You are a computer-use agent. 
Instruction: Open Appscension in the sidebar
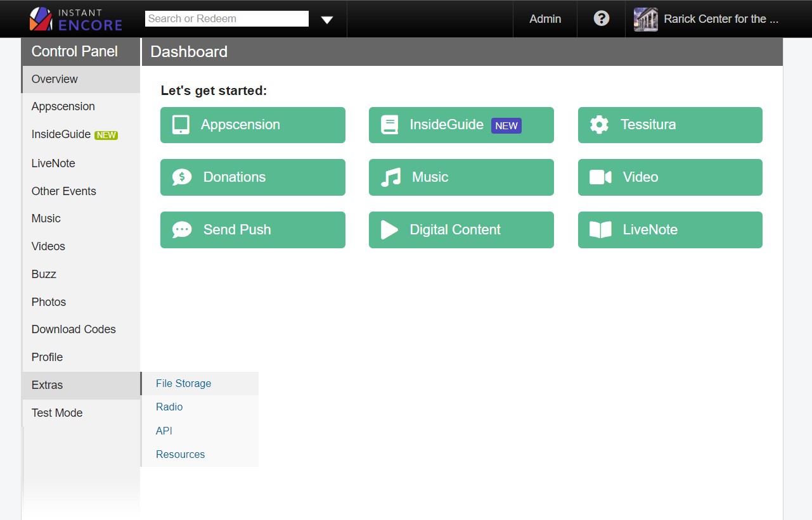(x=81, y=106)
